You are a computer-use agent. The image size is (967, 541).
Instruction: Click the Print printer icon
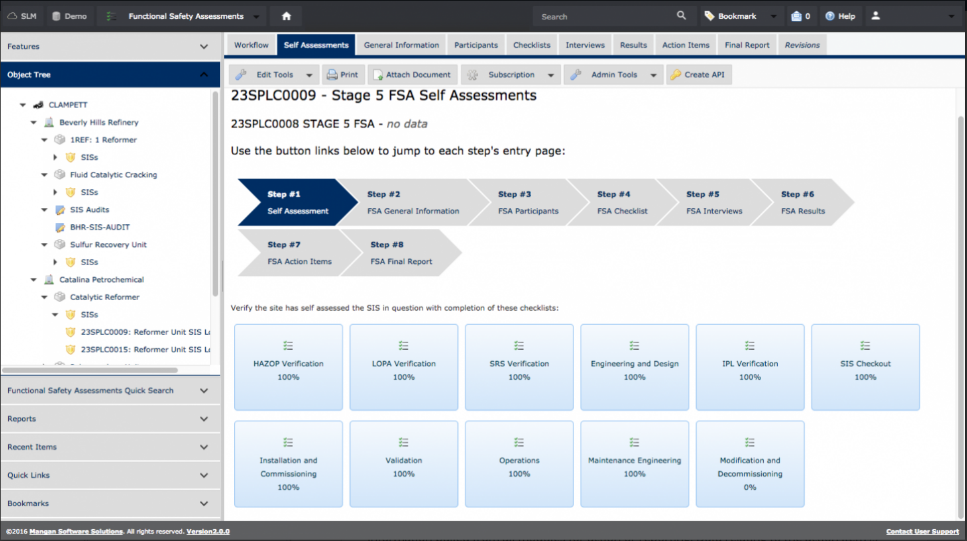click(332, 75)
